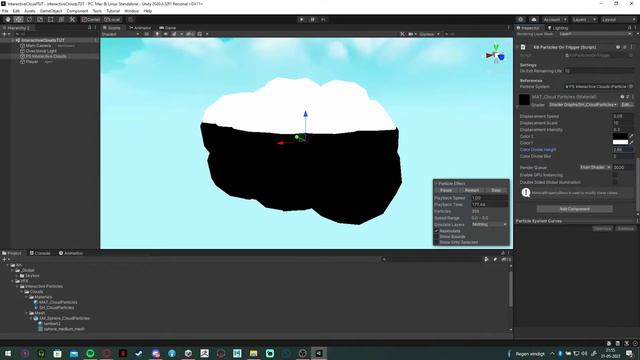Image resolution: width=640 pixels, height=360 pixels.
Task: Open the Shaded draw mode dropdown
Action: pos(120,34)
